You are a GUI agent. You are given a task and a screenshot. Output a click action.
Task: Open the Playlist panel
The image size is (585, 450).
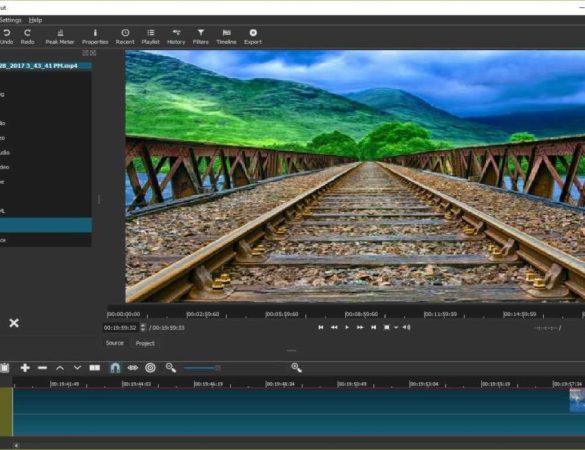pos(150,37)
